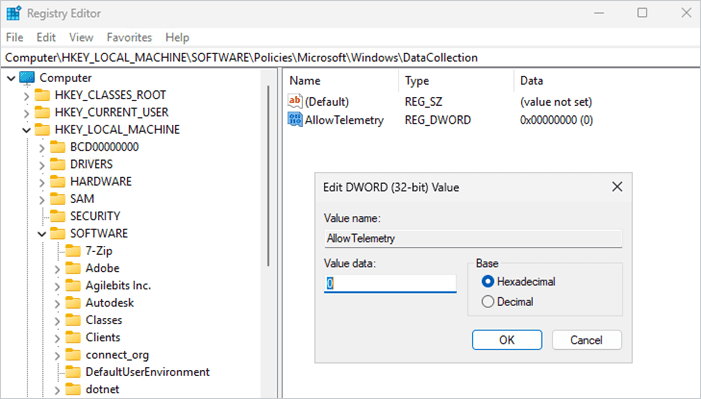701x399 pixels.
Task: Click the Classes folder icon
Action: click(73, 320)
